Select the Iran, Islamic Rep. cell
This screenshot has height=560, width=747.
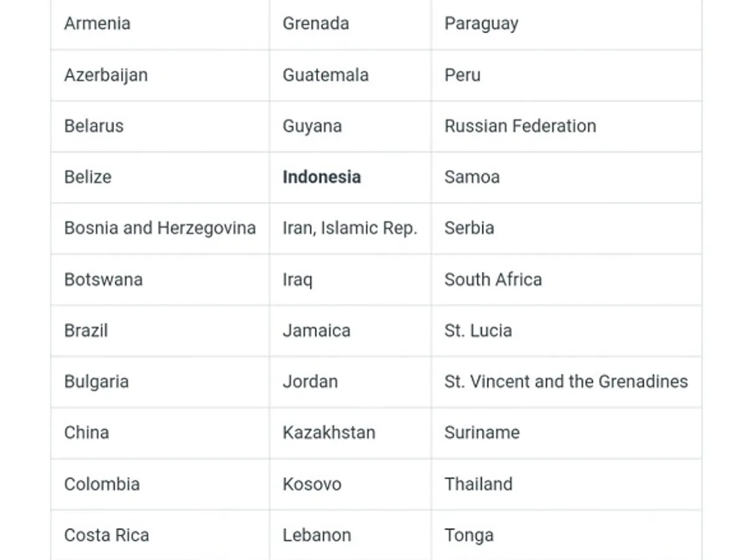pos(349,228)
